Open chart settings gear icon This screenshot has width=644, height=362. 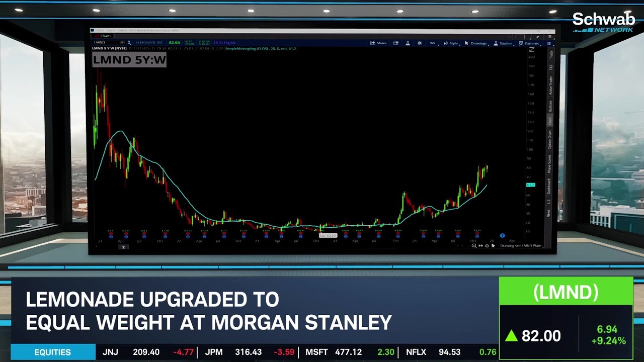[420, 43]
